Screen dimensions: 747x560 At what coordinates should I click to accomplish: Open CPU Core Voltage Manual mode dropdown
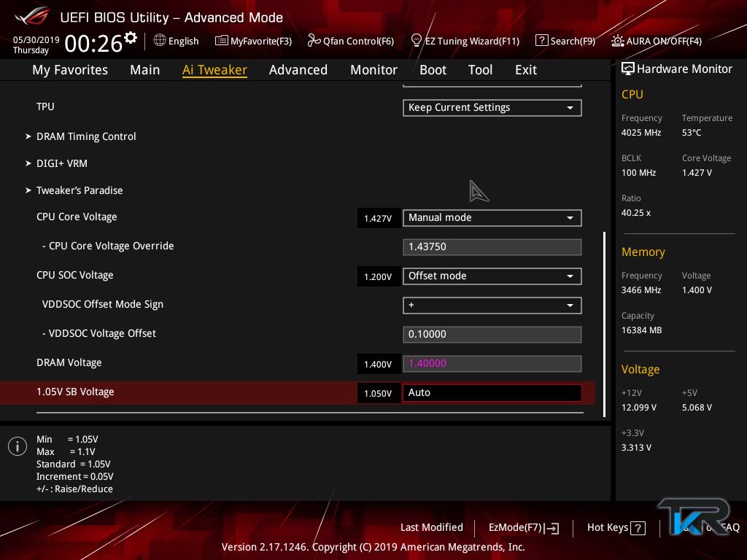[492, 217]
